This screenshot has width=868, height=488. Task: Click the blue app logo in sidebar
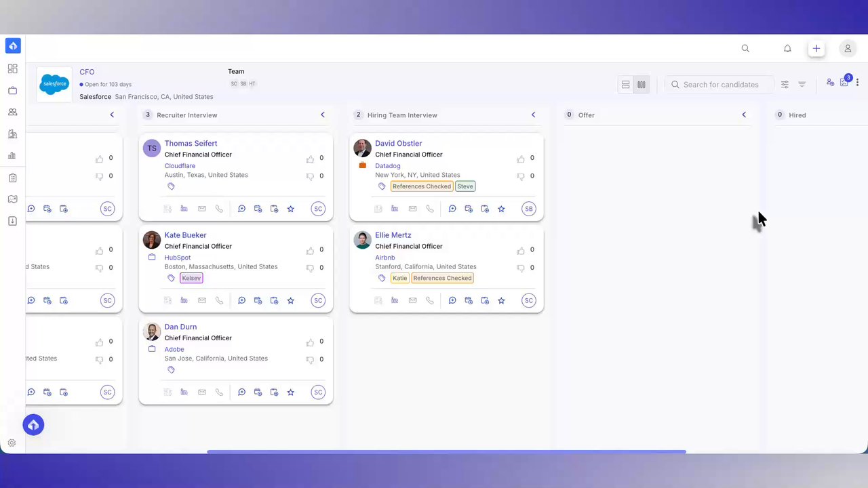pyautogui.click(x=13, y=45)
